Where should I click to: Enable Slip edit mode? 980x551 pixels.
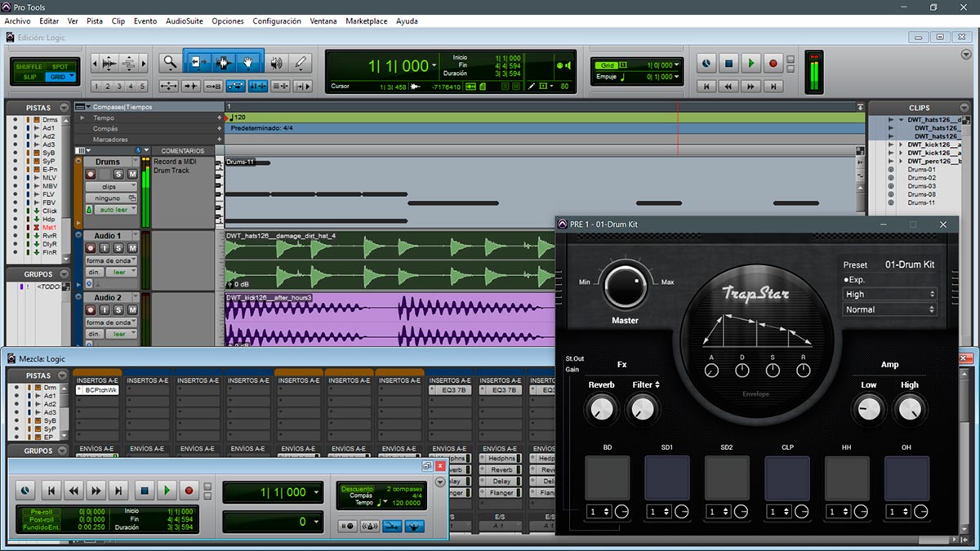coord(29,77)
